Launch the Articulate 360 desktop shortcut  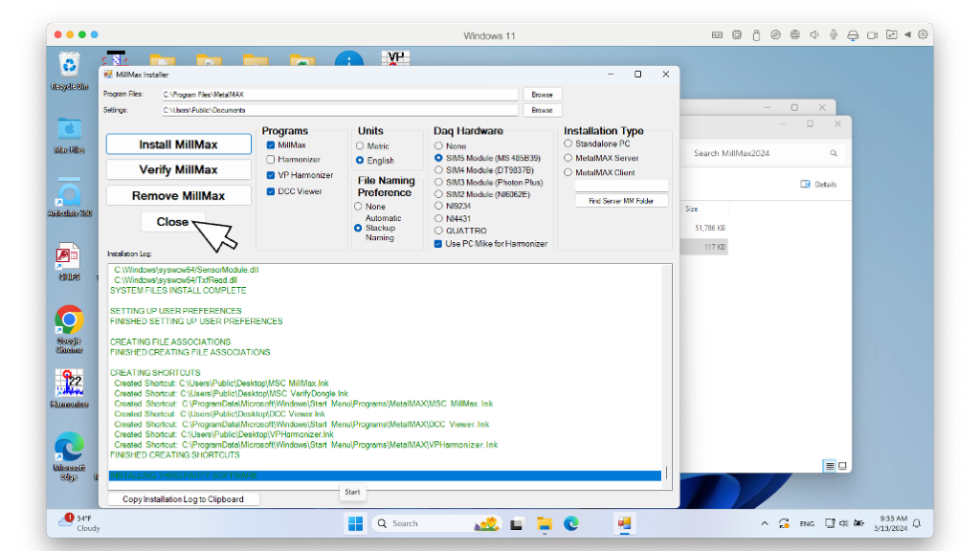point(69,198)
